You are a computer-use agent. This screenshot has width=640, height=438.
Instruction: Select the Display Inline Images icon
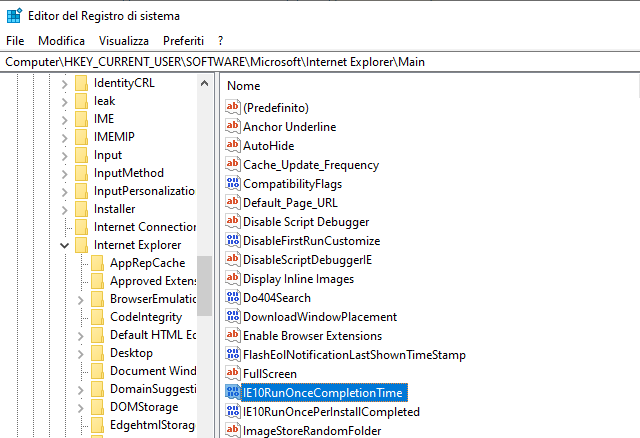pos(233,278)
